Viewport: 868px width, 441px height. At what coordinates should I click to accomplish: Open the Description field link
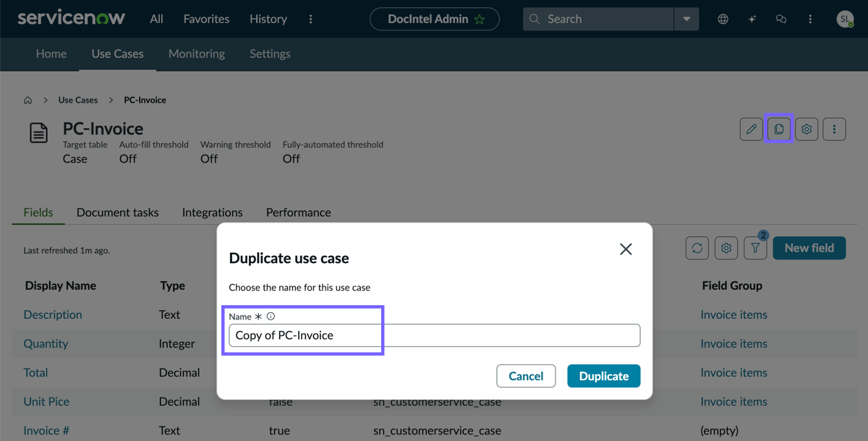point(53,314)
